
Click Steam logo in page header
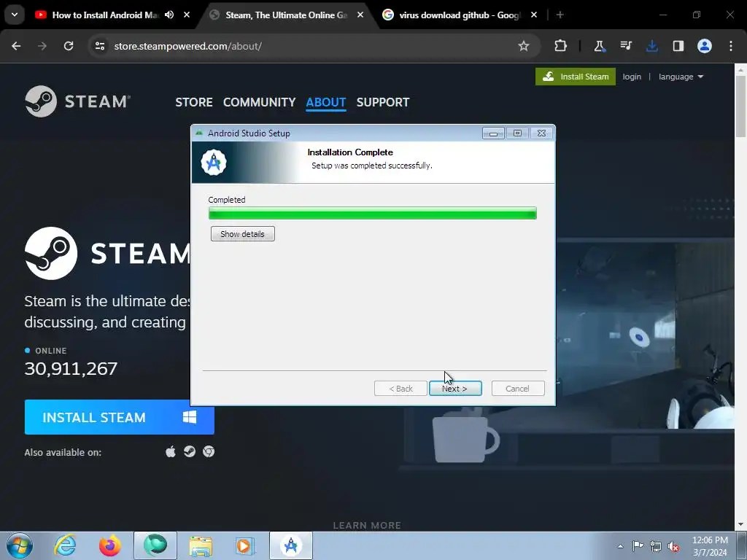tap(77, 101)
